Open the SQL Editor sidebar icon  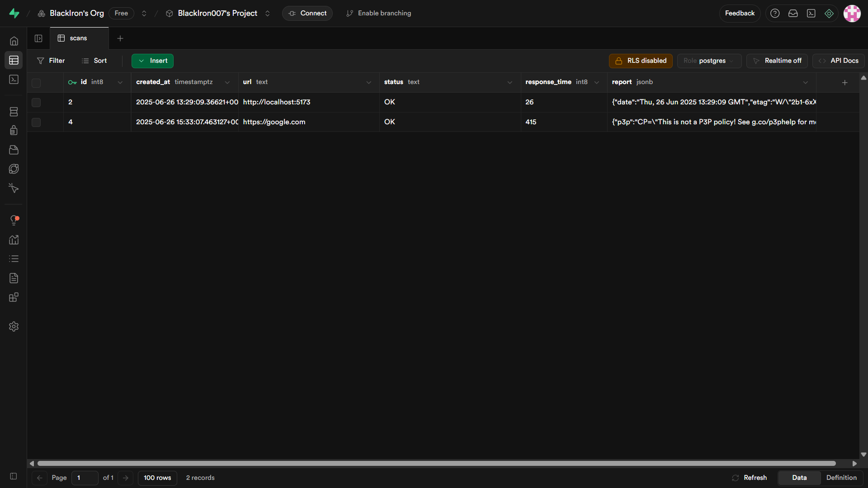14,80
